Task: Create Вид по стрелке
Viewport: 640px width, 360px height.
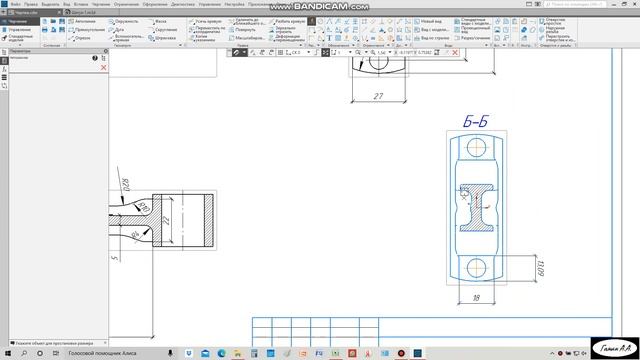Action: tap(431, 38)
